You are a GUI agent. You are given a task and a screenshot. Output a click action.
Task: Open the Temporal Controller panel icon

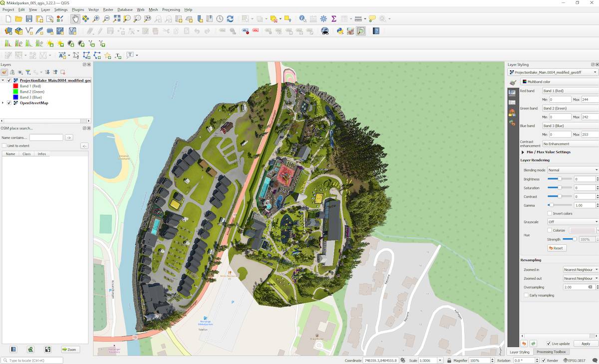pos(220,19)
